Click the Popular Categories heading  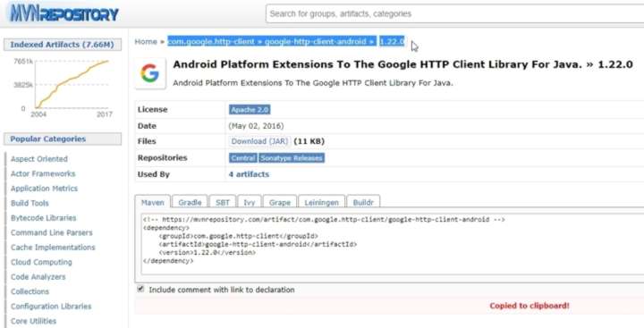pyautogui.click(x=62, y=139)
